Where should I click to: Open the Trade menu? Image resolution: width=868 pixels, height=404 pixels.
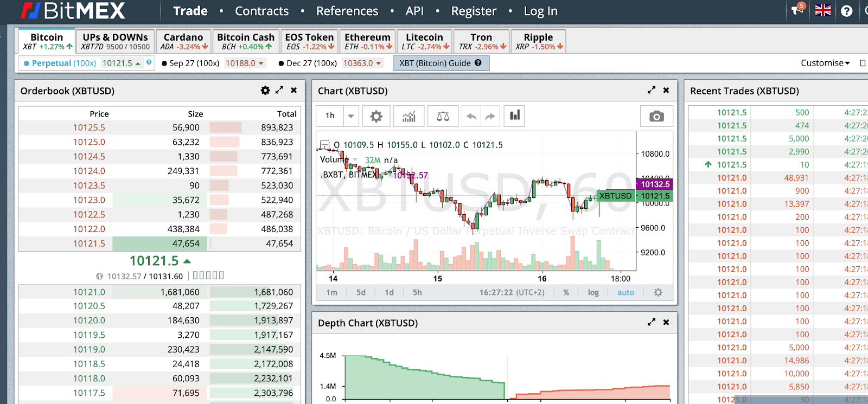(x=190, y=11)
